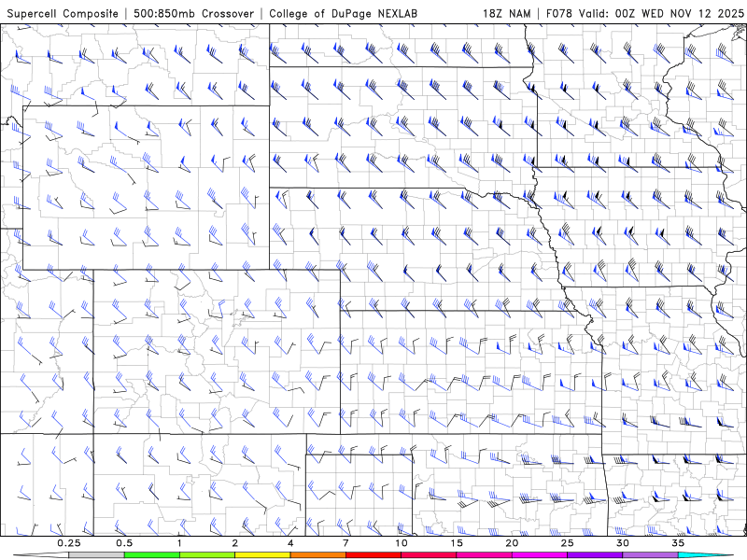Image resolution: width=747 pixels, height=560 pixels.
Task: Click the legend value 30
Action: [623, 543]
